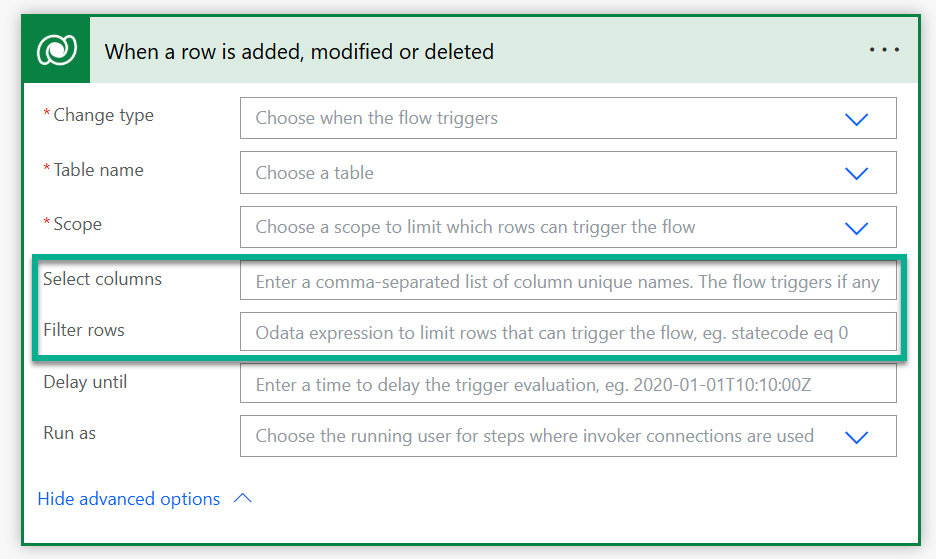Click the Filter rows label
This screenshot has width=936, height=559.
click(x=84, y=330)
